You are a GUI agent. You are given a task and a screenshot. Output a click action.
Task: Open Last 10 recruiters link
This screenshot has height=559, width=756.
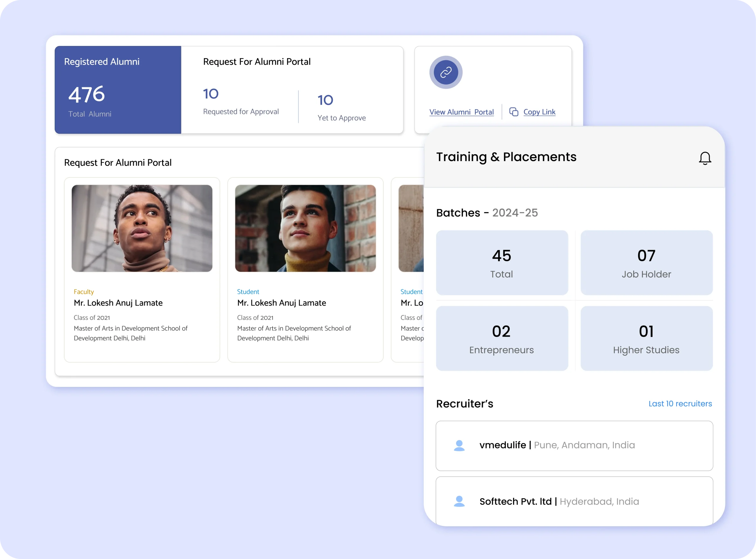point(680,403)
